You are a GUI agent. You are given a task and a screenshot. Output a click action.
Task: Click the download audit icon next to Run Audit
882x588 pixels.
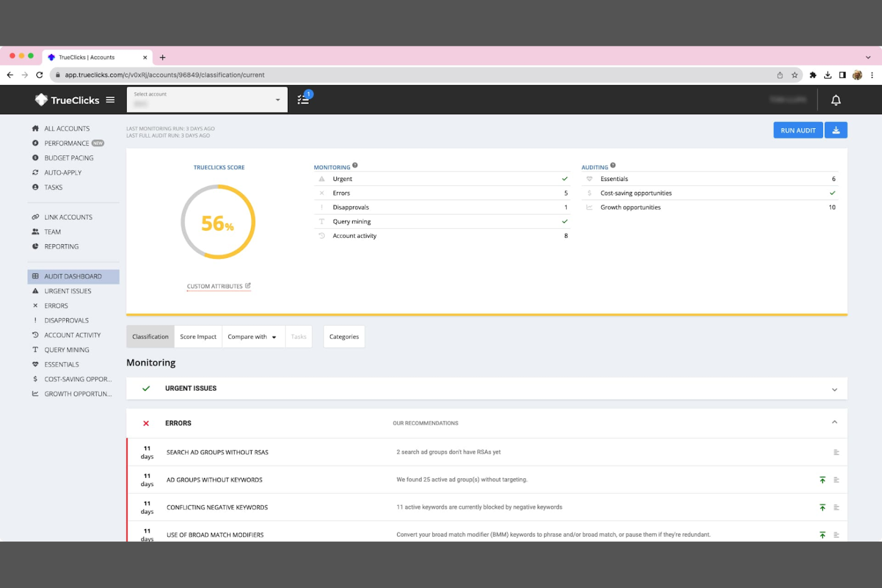pos(836,130)
